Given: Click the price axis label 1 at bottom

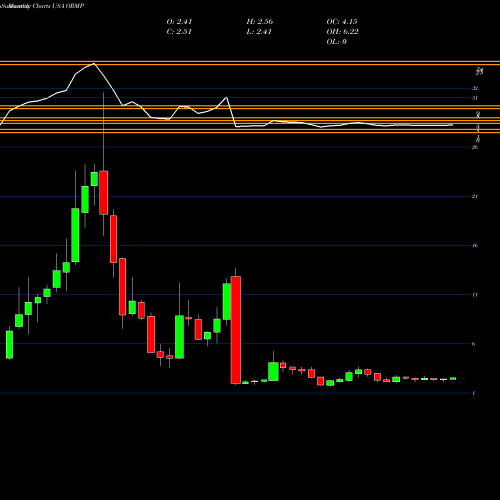Looking at the screenshot, I should pyautogui.click(x=474, y=393).
